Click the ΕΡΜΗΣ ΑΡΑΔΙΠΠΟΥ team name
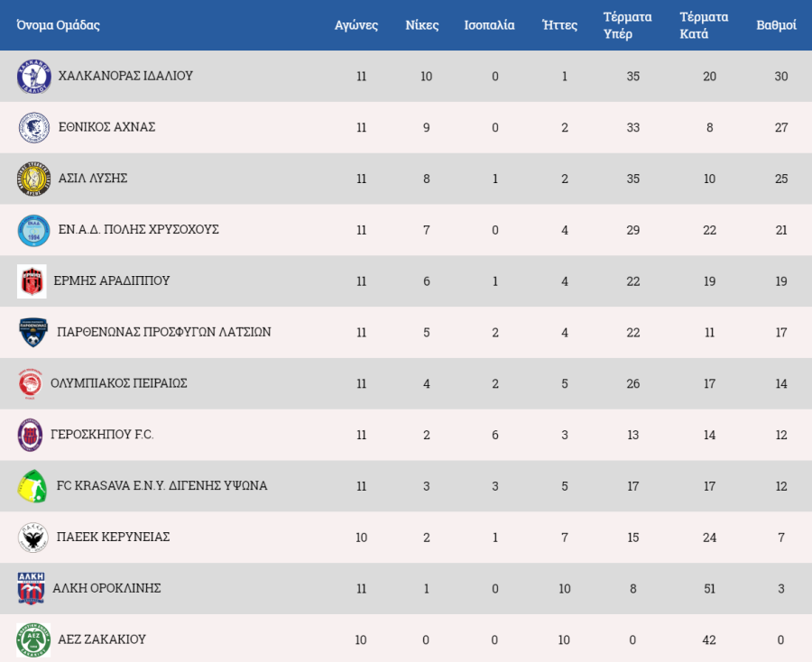The width and height of the screenshot is (812, 662). [112, 280]
